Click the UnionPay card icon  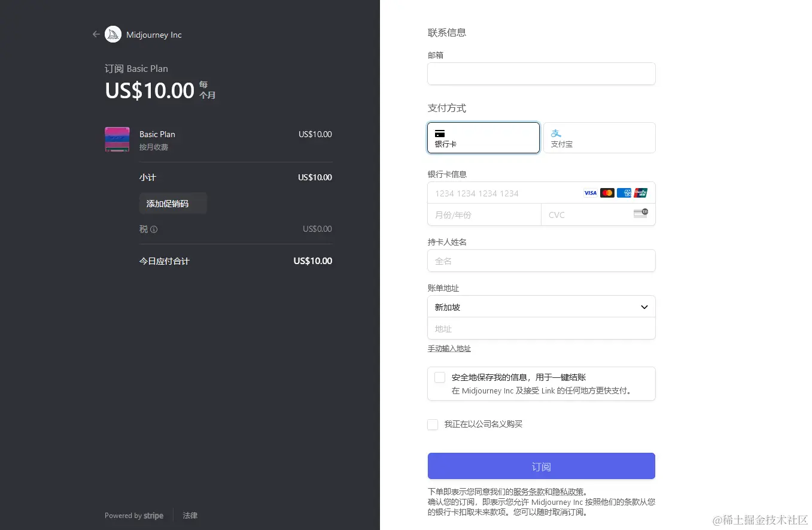(x=641, y=193)
